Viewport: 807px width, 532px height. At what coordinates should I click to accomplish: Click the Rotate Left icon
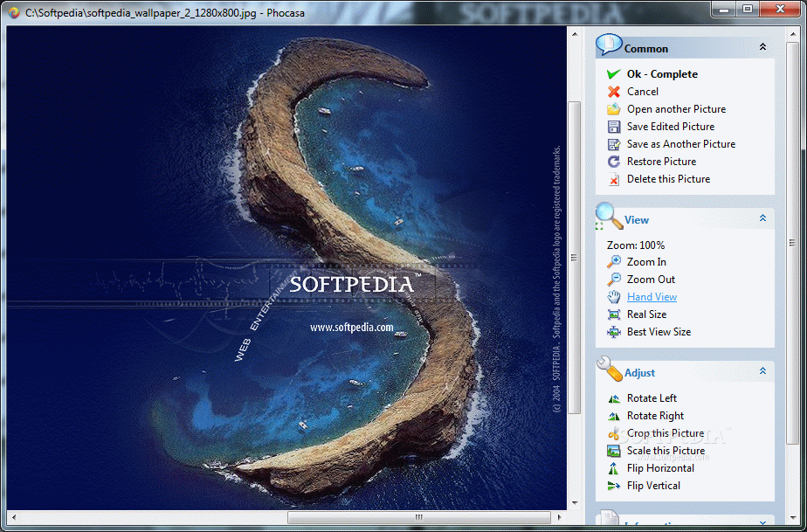point(613,398)
